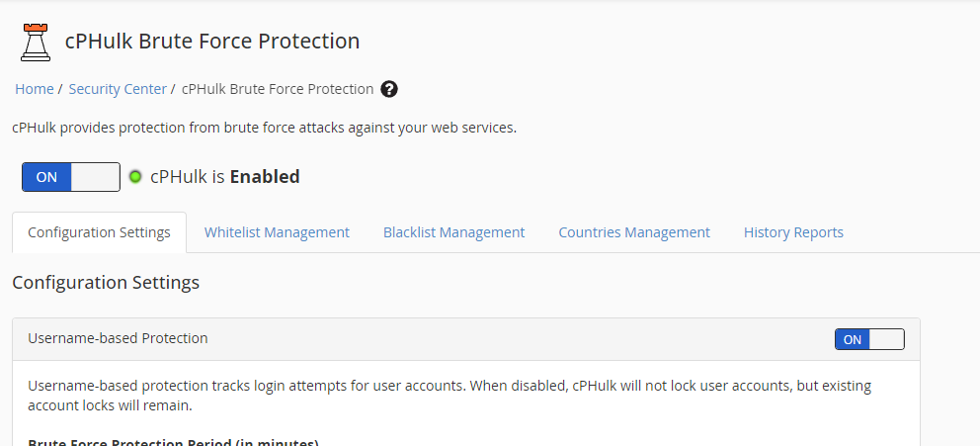Navigate to the Security Center breadcrumb link
980x446 pixels.
click(118, 89)
